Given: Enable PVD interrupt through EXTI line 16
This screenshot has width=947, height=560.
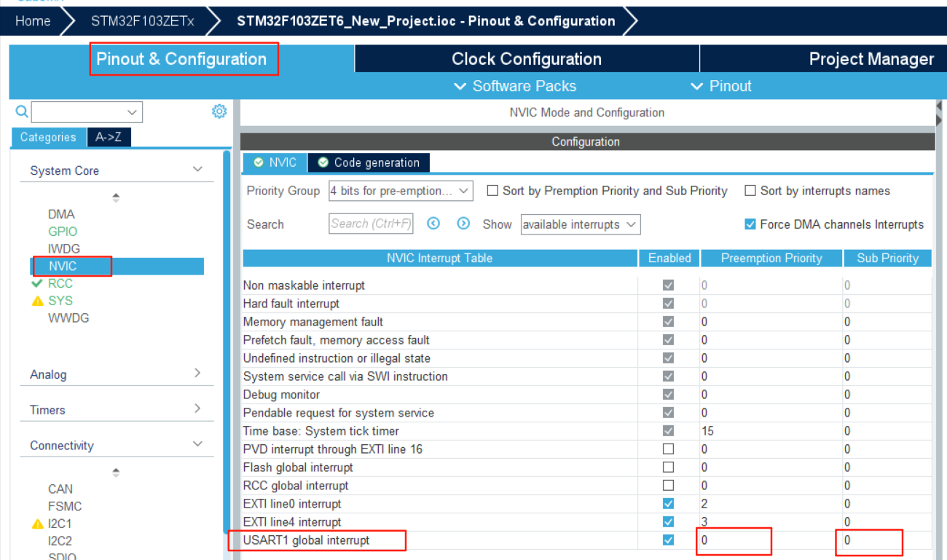Looking at the screenshot, I should pos(668,449).
